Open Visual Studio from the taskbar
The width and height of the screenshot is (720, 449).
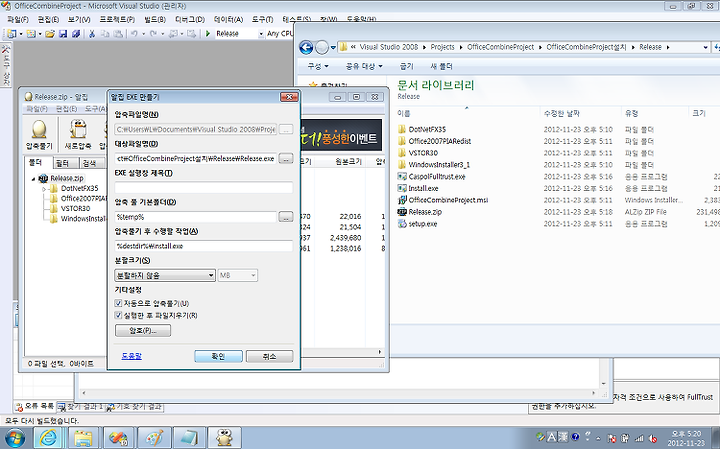click(x=118, y=438)
